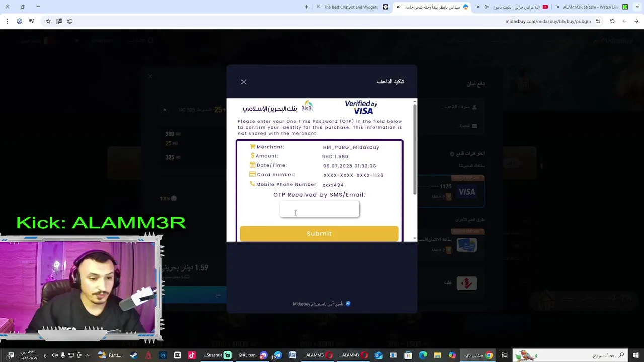This screenshot has width=644, height=362.
Task: Switch to the YouTube tab
Action: point(513,7)
